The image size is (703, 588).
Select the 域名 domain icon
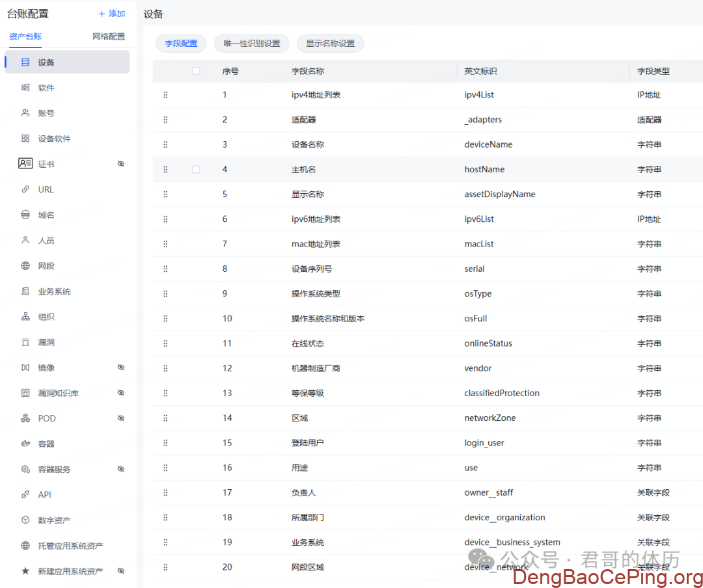point(25,215)
